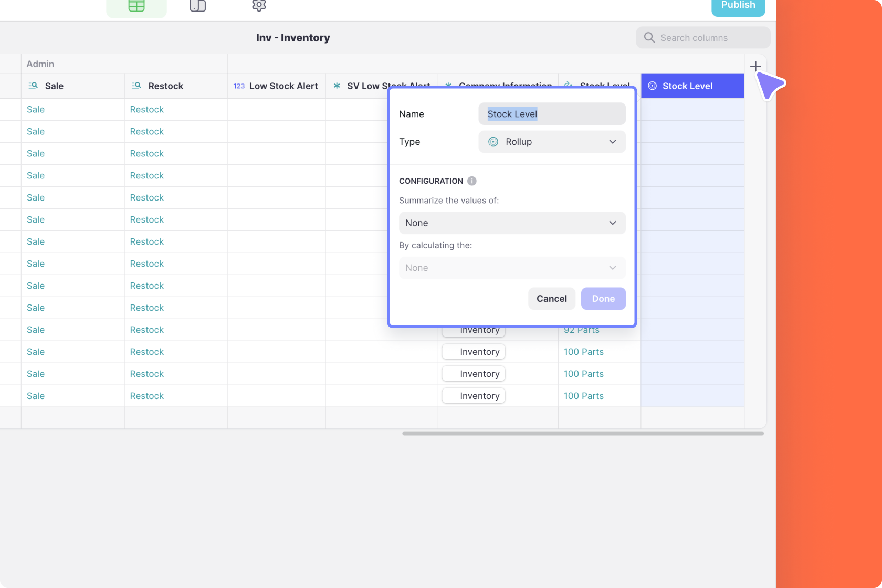This screenshot has height=588, width=882.
Task: Open the Summarize the values of dropdown
Action: [512, 223]
